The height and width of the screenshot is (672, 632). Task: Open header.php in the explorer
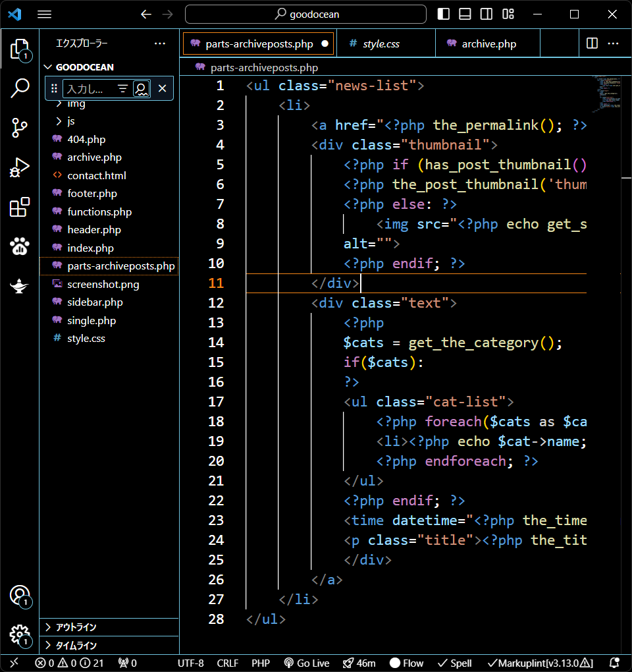[109, 230]
